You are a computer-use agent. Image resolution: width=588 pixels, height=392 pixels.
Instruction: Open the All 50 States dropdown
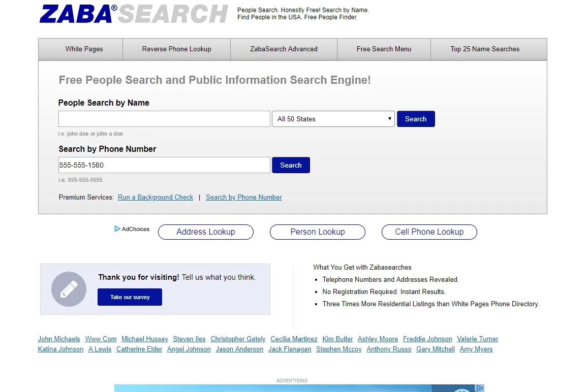333,119
